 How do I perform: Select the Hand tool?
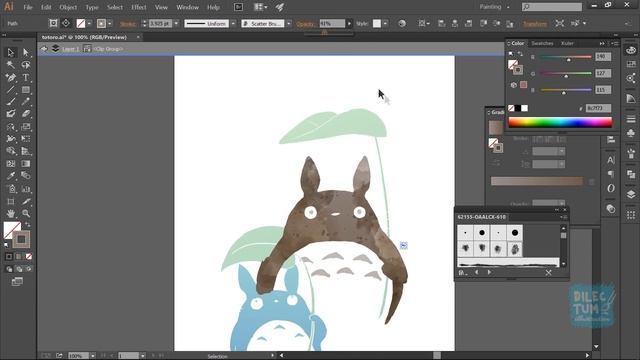(11, 213)
